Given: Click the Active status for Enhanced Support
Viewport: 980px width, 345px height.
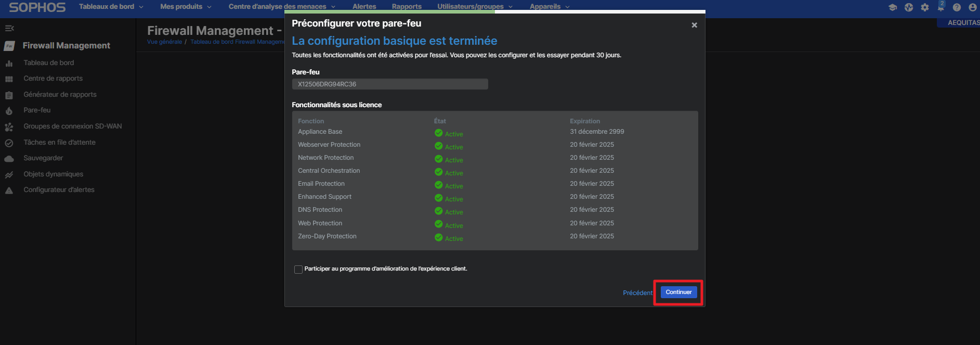Looking at the screenshot, I should point(454,199).
